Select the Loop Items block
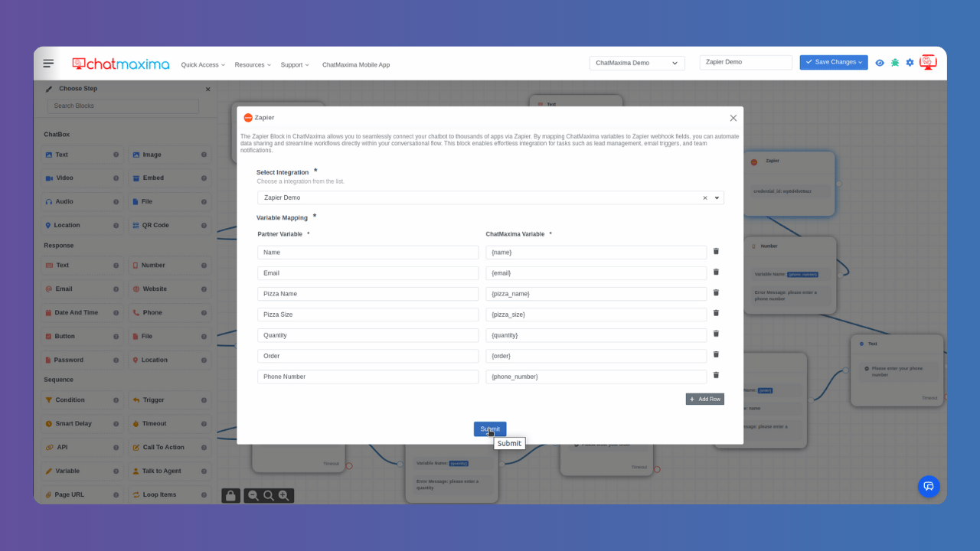The image size is (980, 551). [x=169, y=494]
